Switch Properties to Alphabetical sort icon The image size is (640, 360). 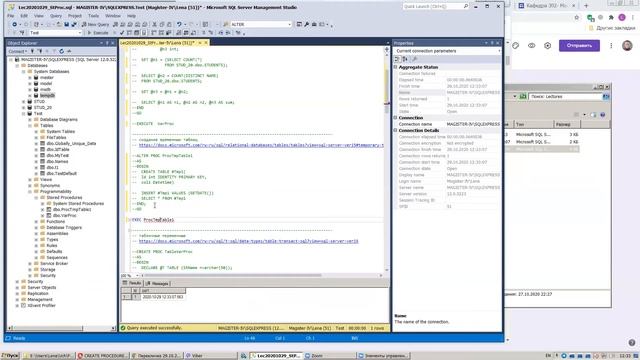point(404,59)
